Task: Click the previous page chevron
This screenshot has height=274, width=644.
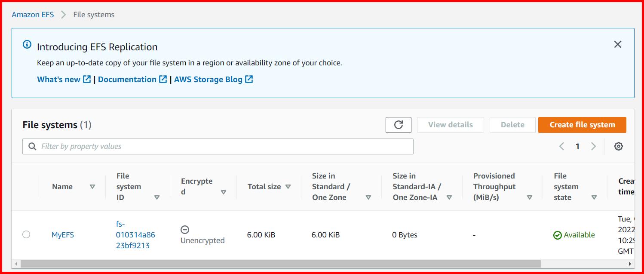Action: 561,146
